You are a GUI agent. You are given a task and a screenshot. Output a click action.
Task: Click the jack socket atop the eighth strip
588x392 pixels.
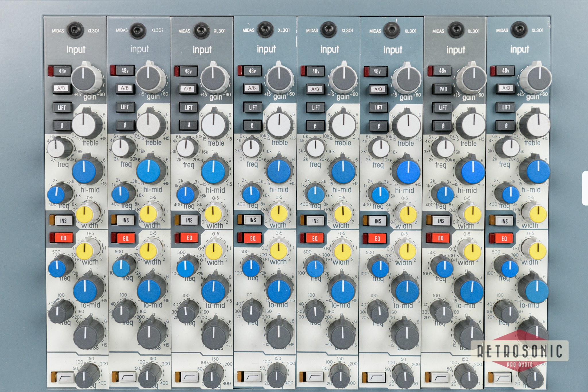519,29
